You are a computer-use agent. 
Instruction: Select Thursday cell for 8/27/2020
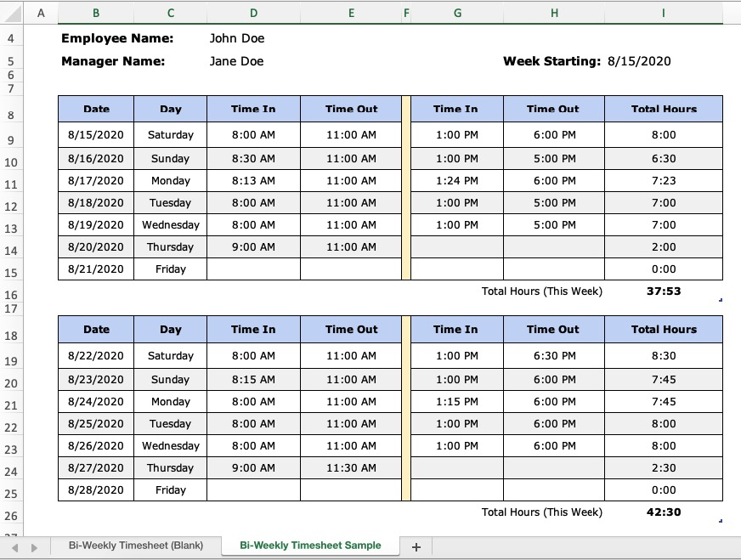pos(171,468)
